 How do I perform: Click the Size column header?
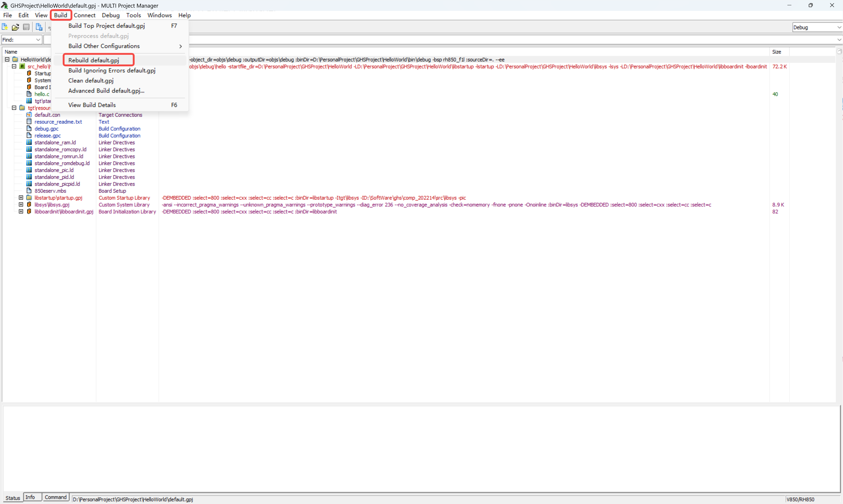click(x=777, y=52)
